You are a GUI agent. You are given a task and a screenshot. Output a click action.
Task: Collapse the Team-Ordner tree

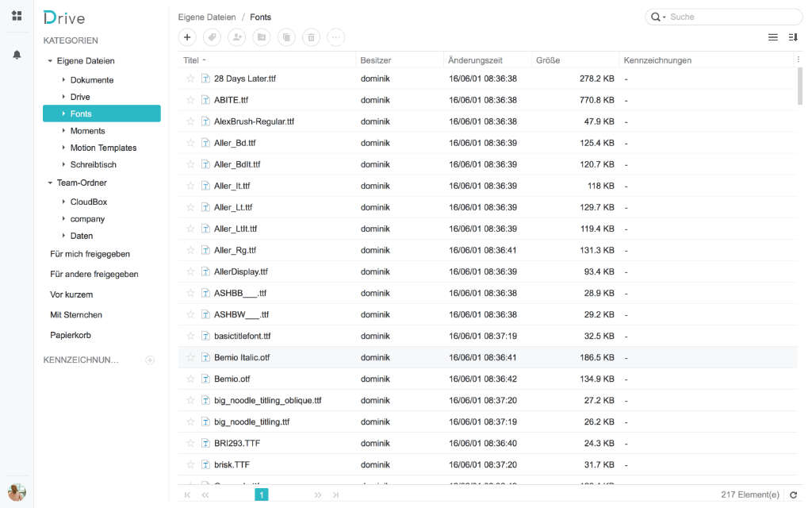(50, 183)
